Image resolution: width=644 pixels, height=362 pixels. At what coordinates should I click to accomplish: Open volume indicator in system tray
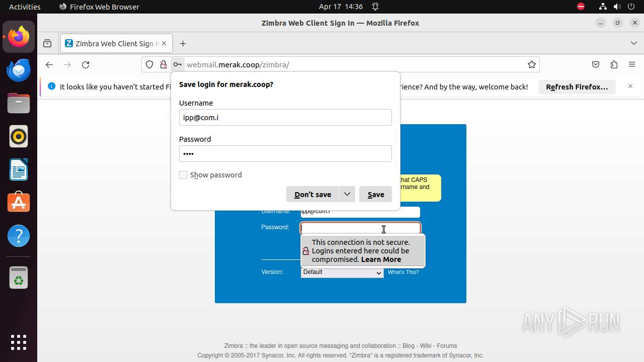pos(617,7)
